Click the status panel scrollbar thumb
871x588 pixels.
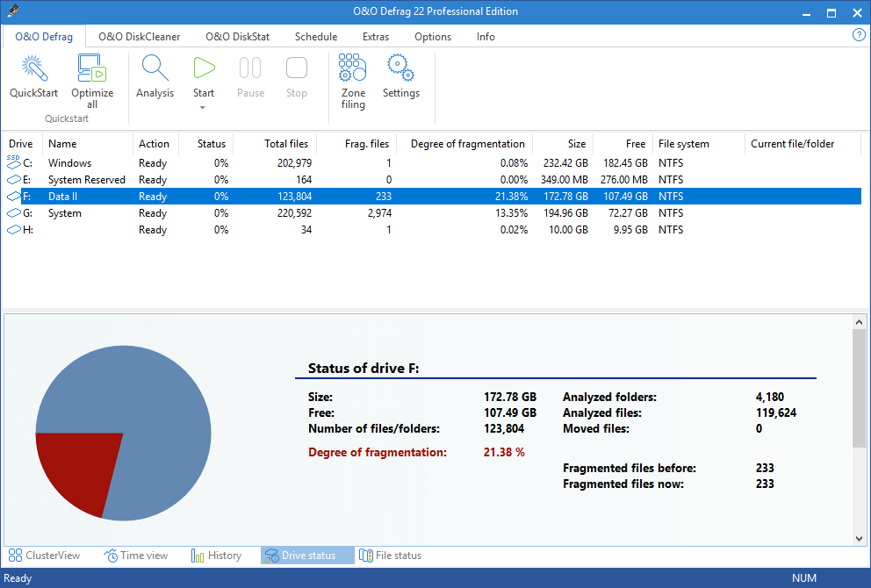coord(859,388)
